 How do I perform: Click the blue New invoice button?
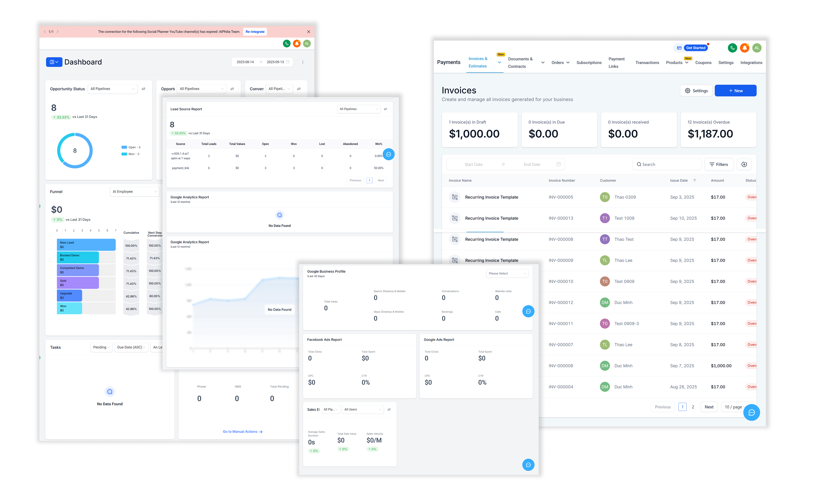click(x=735, y=91)
